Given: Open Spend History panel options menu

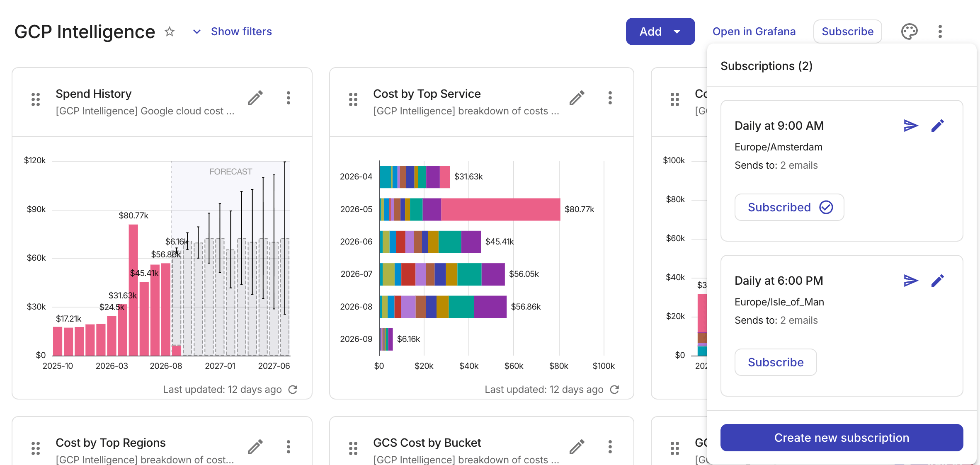Looking at the screenshot, I should tap(289, 98).
